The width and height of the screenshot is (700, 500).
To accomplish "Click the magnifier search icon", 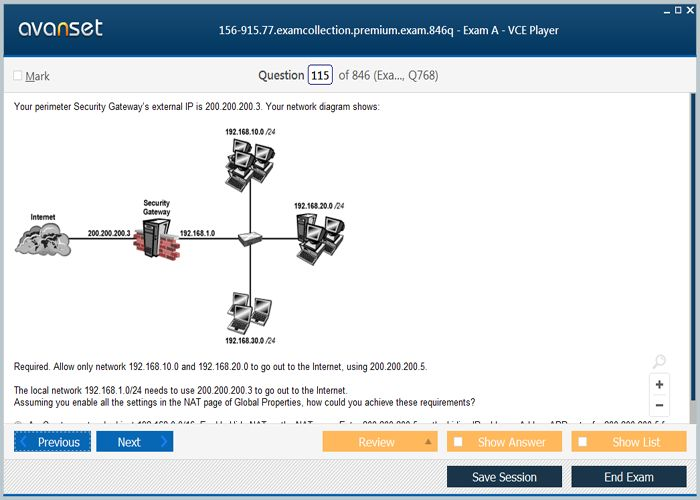I will [658, 362].
